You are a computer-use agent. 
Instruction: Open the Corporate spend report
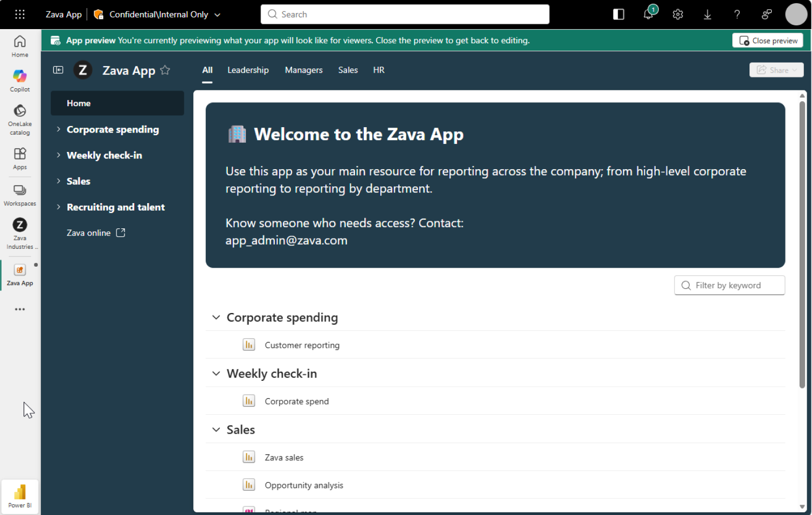click(297, 401)
